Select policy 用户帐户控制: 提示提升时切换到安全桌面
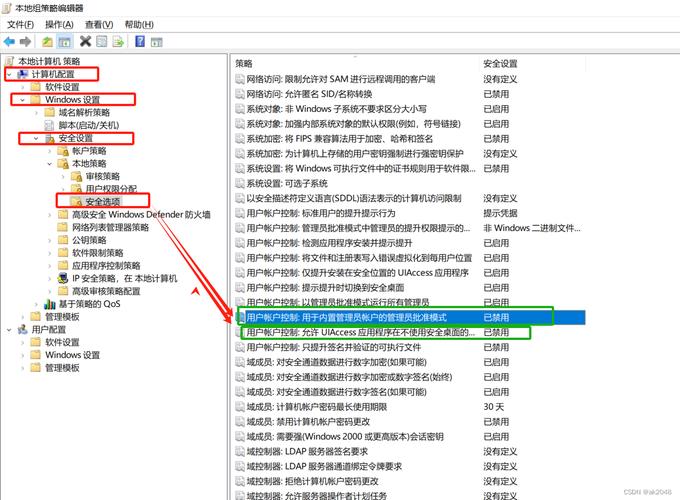This screenshot has height=500, width=680. point(325,288)
